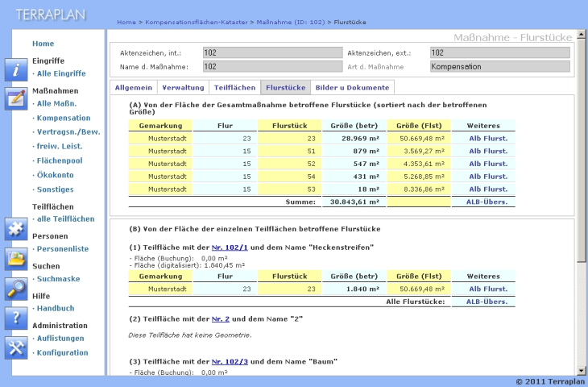Image resolution: width=588 pixels, height=387 pixels.
Task: Click the notepad pencil icon beside Maßnahmen
Action: click(x=16, y=98)
